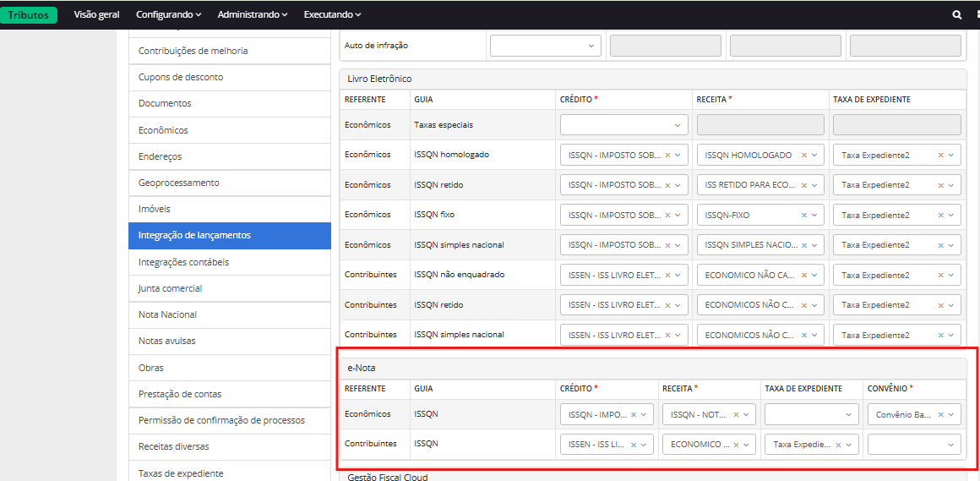Clear crédito of ISSQN retido Econômicos row
Viewport: 980px width, 481px height.
click(x=667, y=185)
